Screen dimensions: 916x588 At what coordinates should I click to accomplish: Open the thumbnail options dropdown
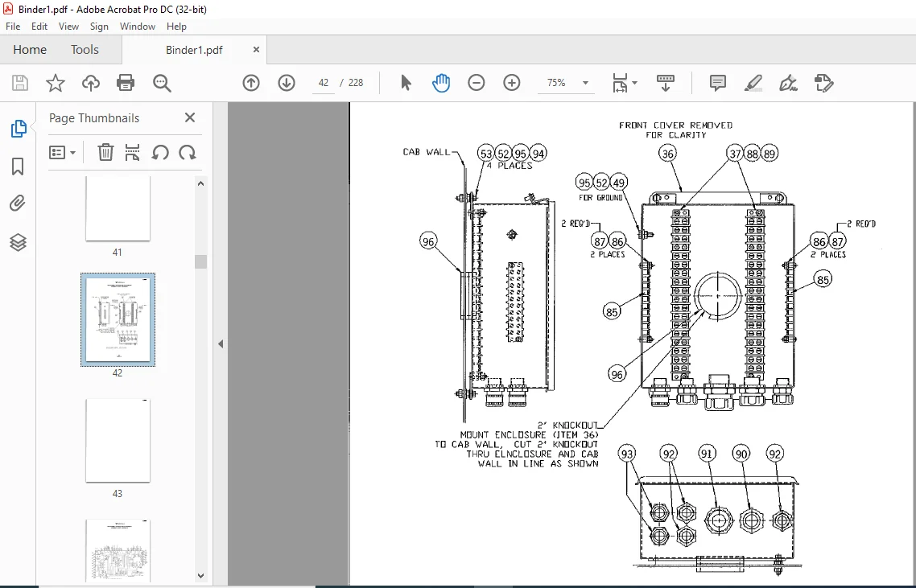point(63,152)
